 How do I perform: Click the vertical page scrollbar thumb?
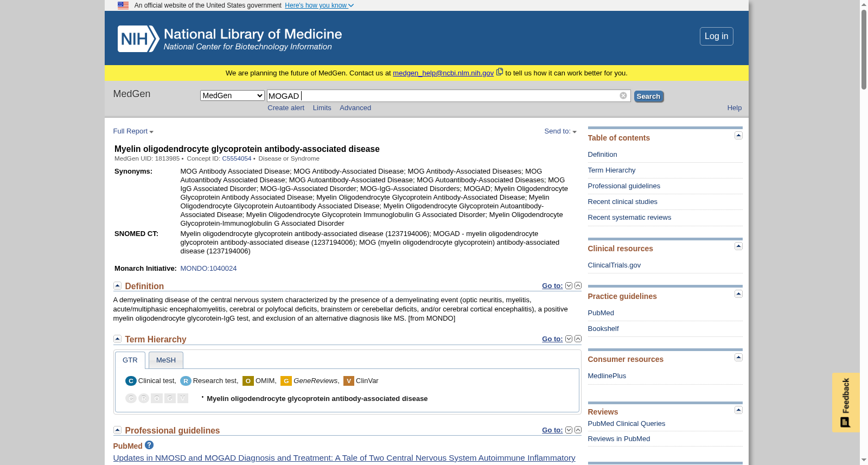pyautogui.click(x=864, y=49)
